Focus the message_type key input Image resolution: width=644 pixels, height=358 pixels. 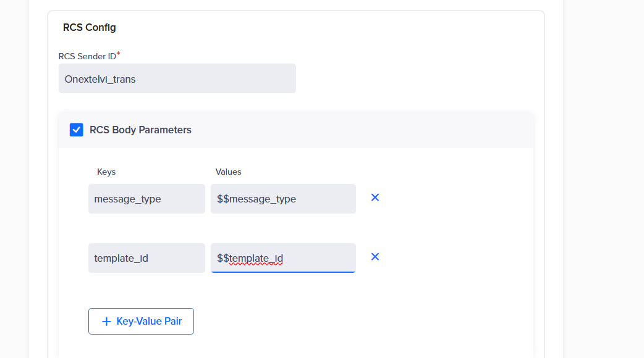pos(146,199)
